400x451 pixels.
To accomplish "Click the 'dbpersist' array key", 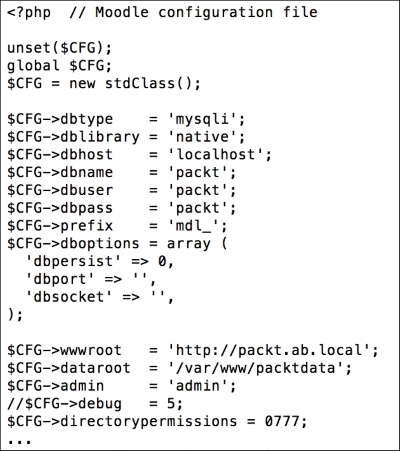I will coord(73,261).
